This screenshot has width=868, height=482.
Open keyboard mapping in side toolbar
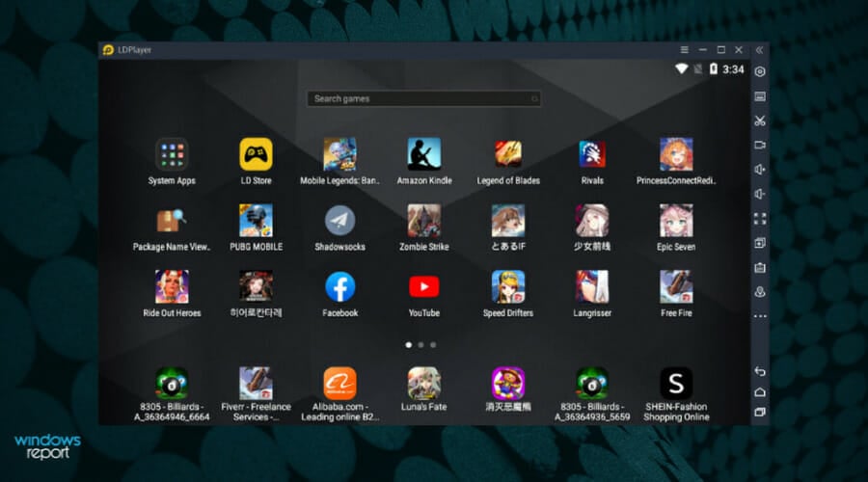pos(760,96)
